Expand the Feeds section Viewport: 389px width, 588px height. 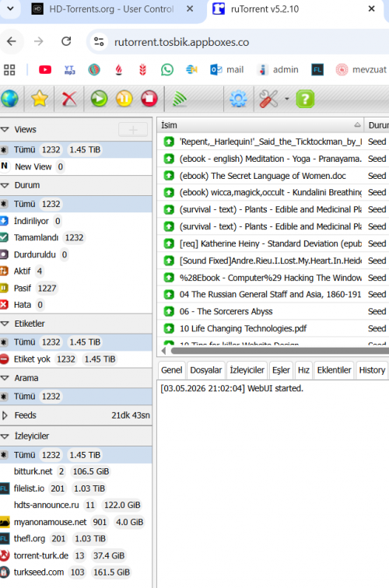[x=5, y=415]
